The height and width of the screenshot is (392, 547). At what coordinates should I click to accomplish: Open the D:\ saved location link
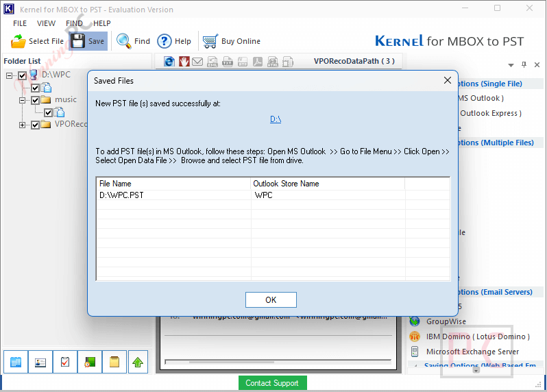click(276, 119)
